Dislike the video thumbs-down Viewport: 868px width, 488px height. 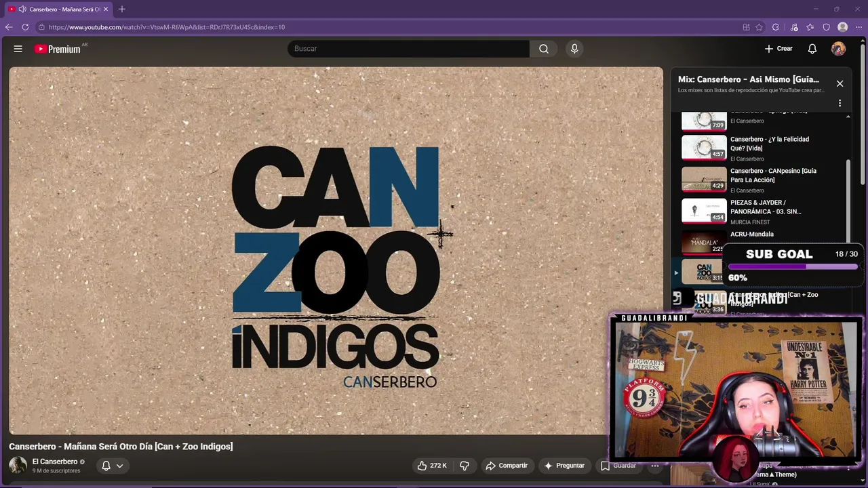click(465, 466)
